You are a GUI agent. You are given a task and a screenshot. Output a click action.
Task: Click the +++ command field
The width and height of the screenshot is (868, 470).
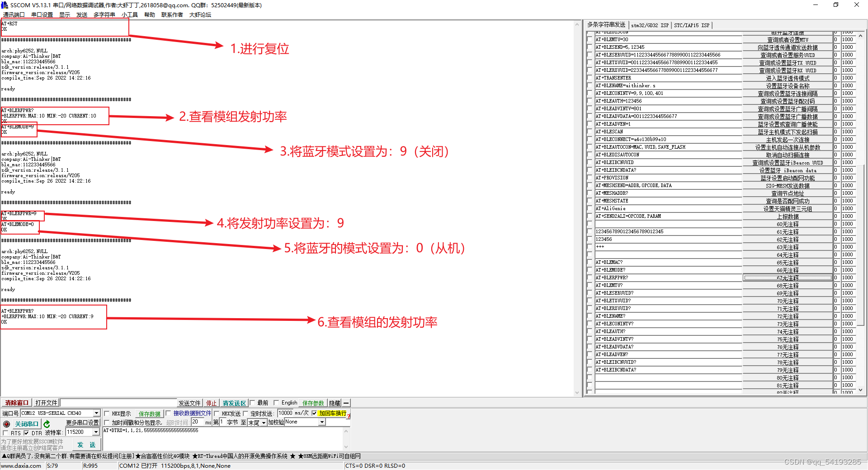[x=668, y=247]
